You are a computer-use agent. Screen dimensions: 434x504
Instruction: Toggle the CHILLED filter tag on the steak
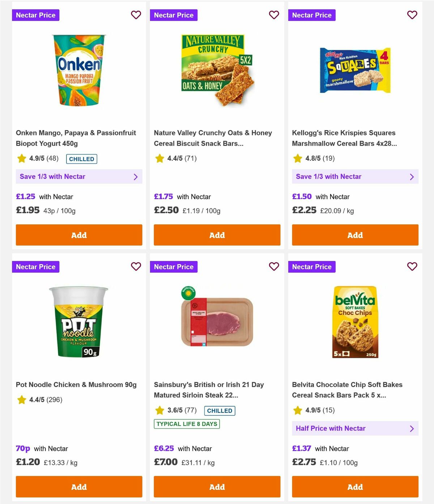219,410
